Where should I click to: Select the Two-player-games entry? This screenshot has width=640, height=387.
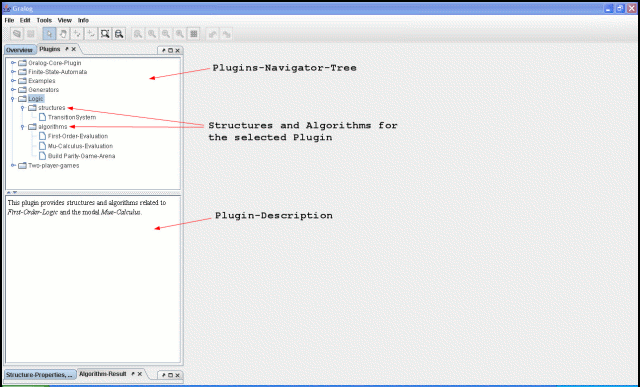(53, 165)
